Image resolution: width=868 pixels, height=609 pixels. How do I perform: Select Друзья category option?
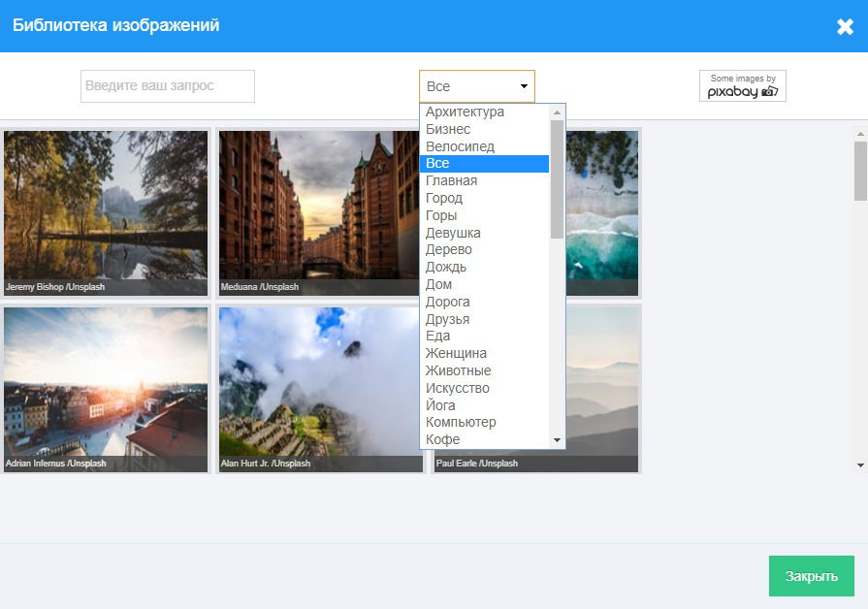pos(484,319)
